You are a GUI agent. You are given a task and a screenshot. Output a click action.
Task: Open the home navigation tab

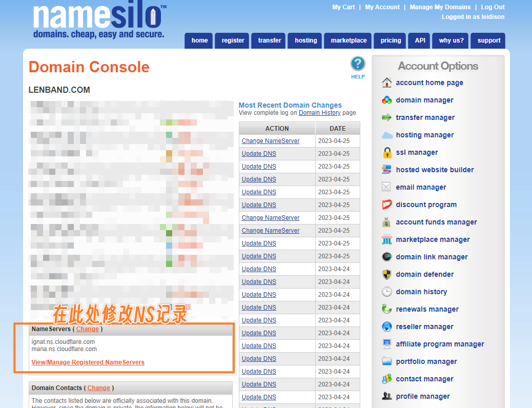point(199,40)
